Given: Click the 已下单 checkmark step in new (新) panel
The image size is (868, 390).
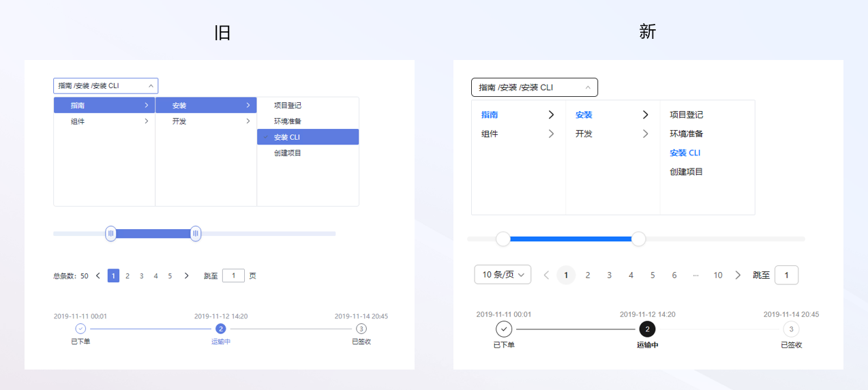Looking at the screenshot, I should [x=504, y=329].
